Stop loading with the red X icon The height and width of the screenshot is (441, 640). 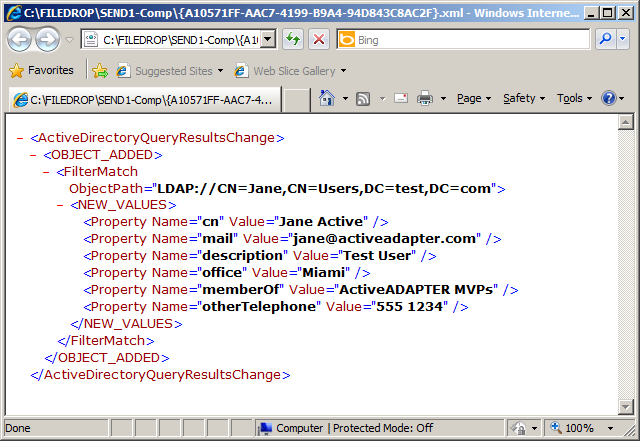point(319,40)
